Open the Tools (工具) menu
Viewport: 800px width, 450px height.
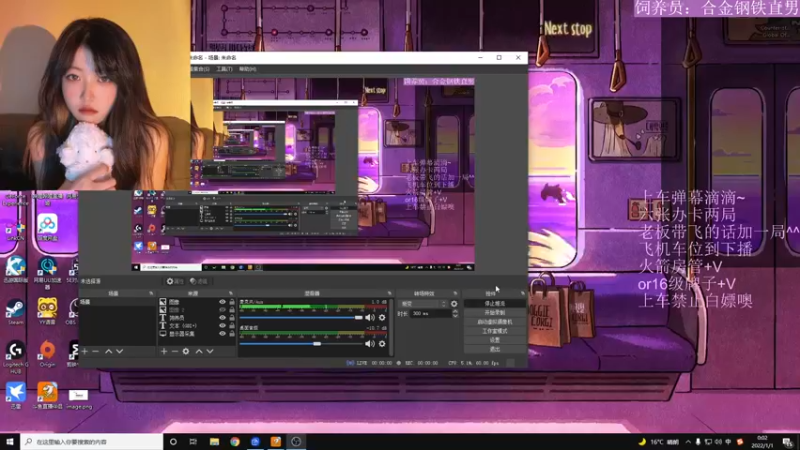pyautogui.click(x=224, y=69)
